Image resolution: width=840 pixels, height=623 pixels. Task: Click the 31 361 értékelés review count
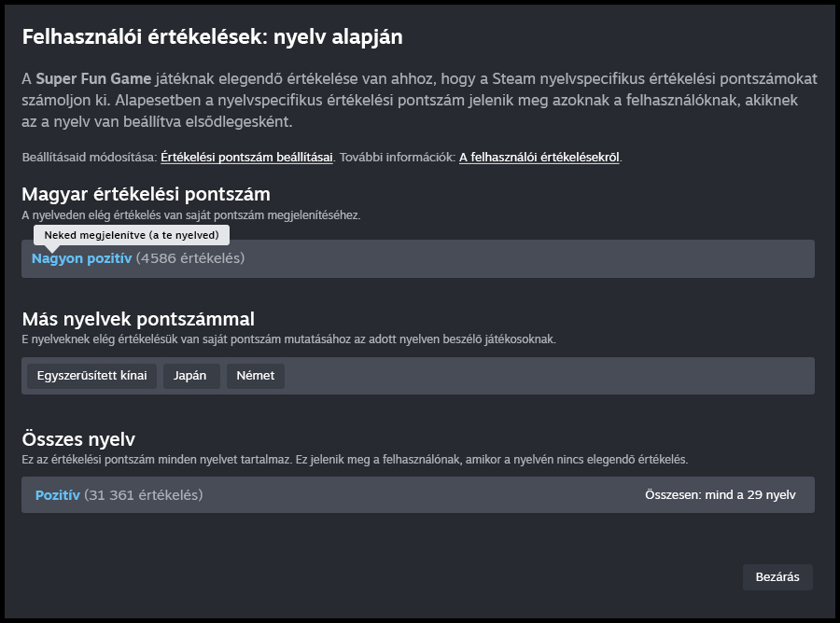(x=143, y=494)
